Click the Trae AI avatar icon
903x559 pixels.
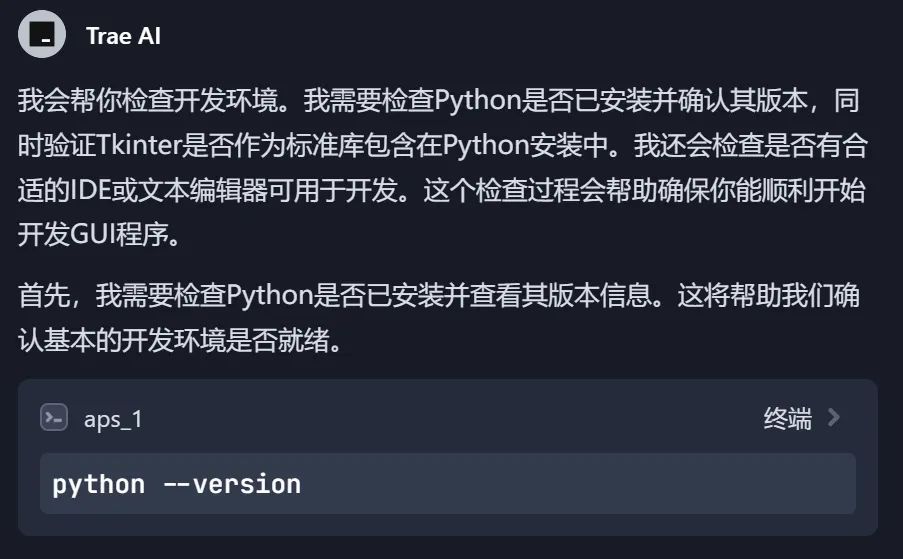click(41, 36)
